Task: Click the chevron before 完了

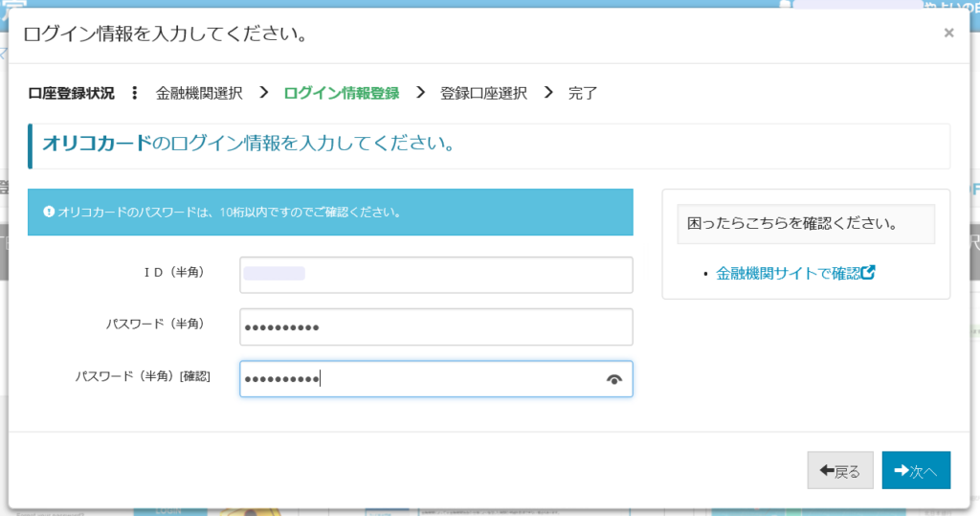Action: [548, 93]
